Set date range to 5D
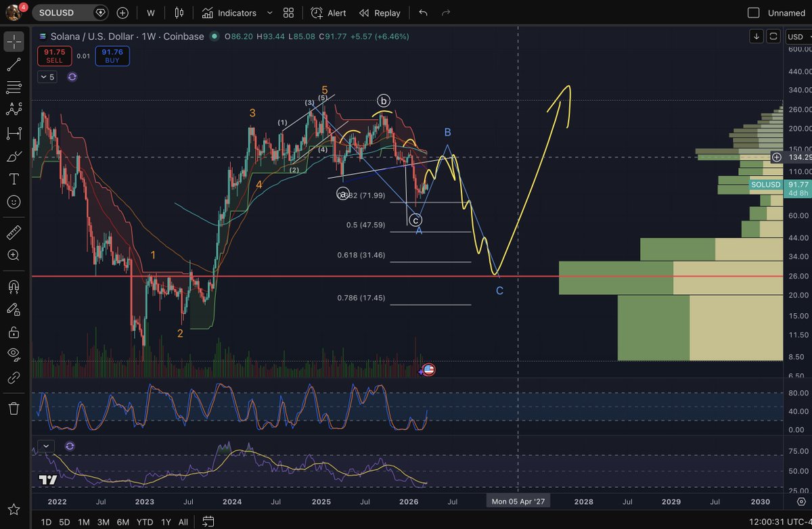 coord(64,522)
